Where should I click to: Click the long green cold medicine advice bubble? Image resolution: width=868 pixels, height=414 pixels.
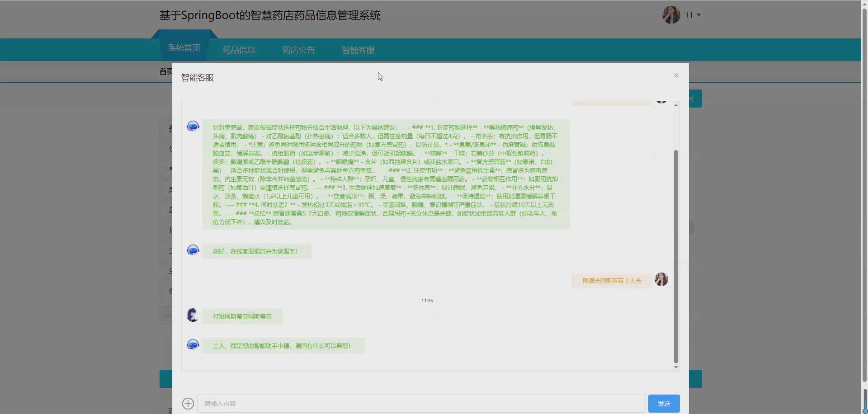point(386,174)
